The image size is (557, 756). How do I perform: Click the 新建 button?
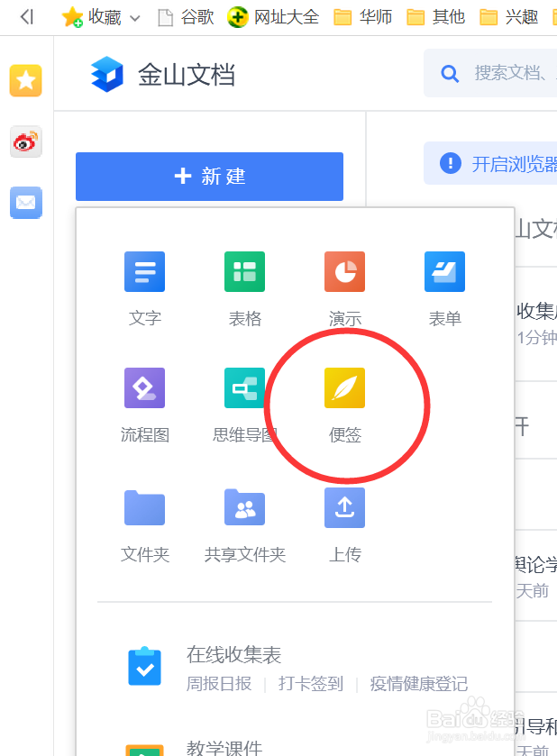(209, 177)
